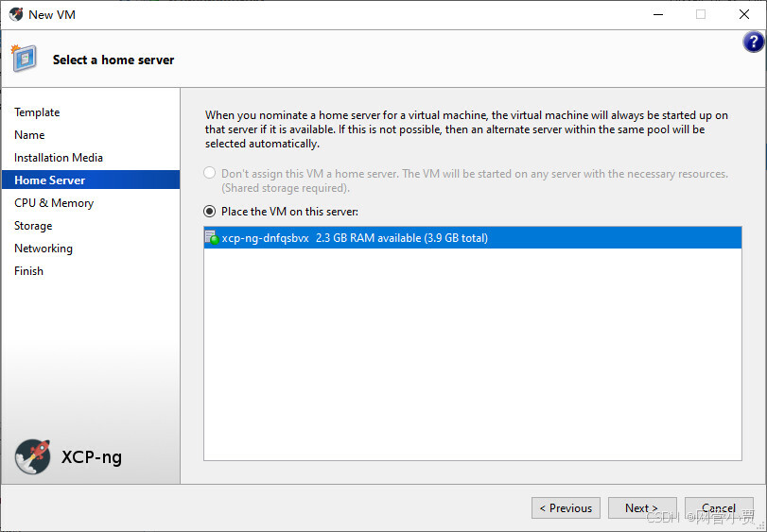The width and height of the screenshot is (767, 532).
Task: Click the XCP-ng rocket logo
Action: [32, 456]
